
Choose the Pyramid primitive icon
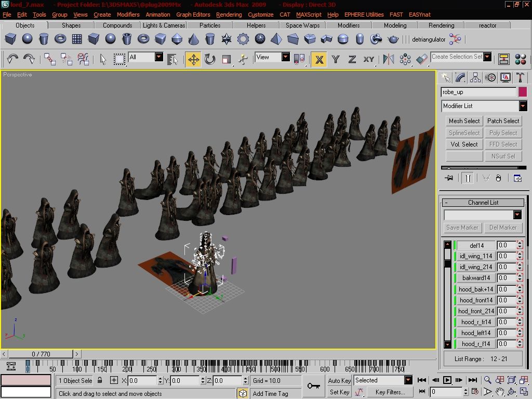tap(276, 39)
